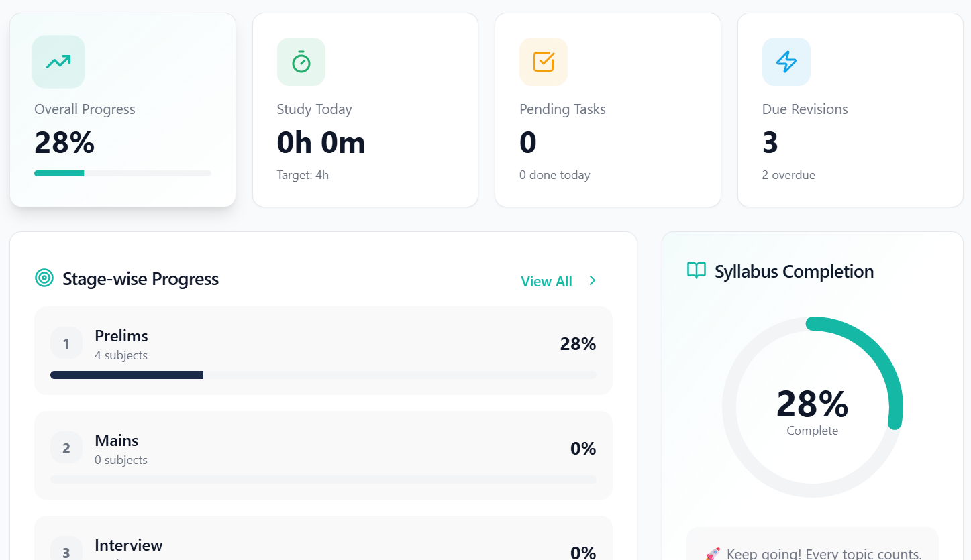Open the Mains stage row

point(323,455)
